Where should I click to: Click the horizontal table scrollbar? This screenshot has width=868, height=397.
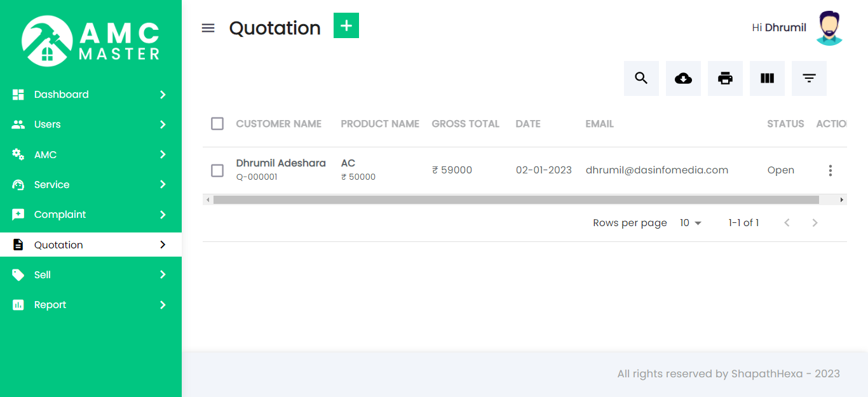click(x=516, y=199)
